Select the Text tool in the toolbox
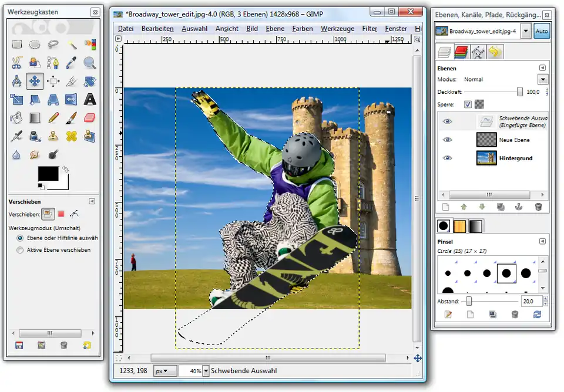Viewport: 564px width, 392px height. click(x=89, y=100)
